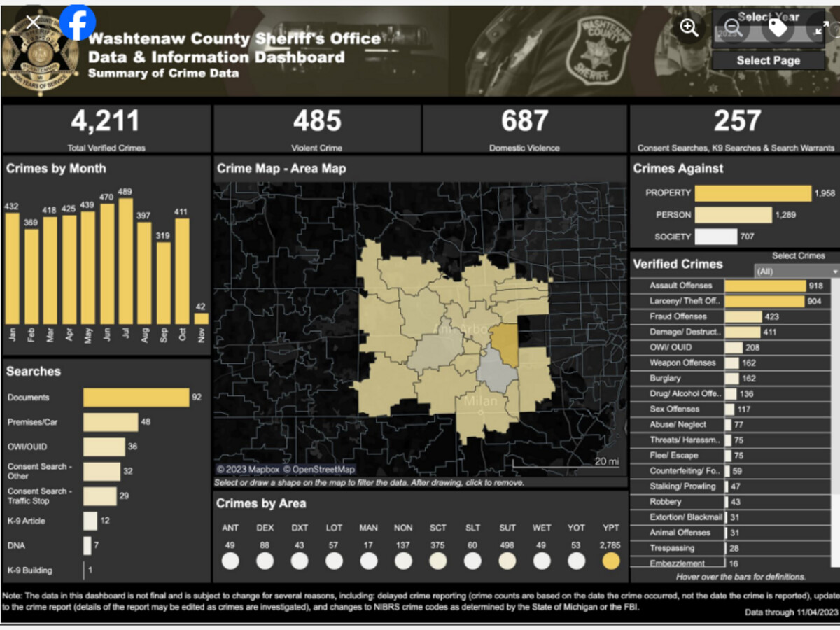Close the photo viewer with X

click(x=33, y=22)
